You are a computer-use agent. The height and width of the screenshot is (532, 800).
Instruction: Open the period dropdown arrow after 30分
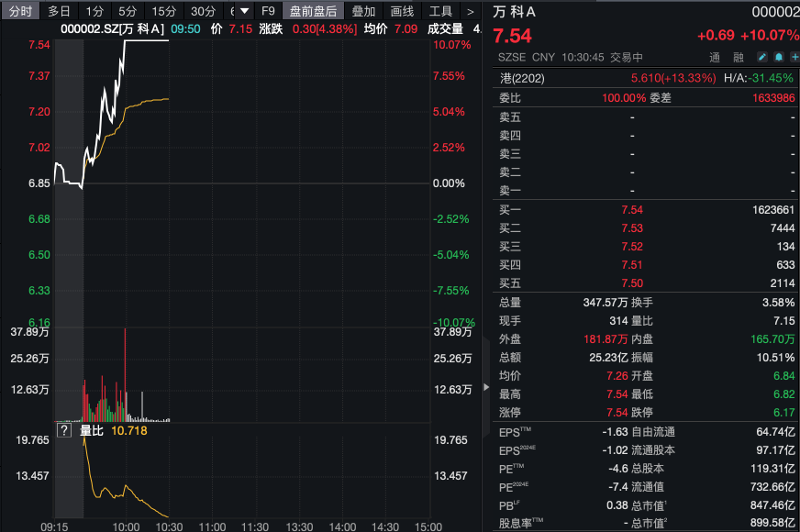[x=244, y=11]
